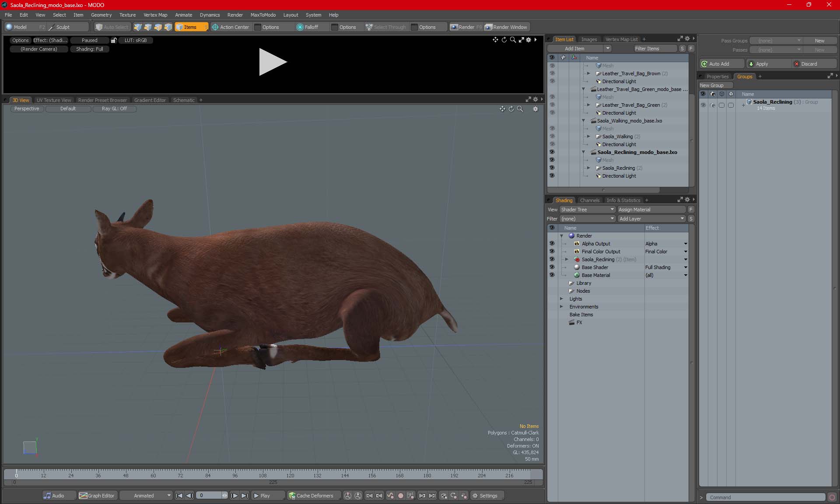
Task: Click the red record keyframe icon
Action: pos(400,496)
